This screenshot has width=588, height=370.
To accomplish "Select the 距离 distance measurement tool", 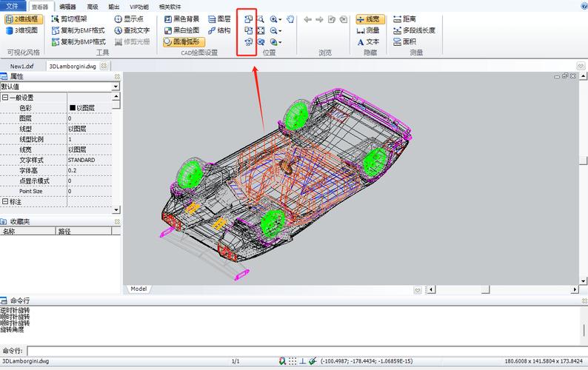I will pyautogui.click(x=404, y=18).
